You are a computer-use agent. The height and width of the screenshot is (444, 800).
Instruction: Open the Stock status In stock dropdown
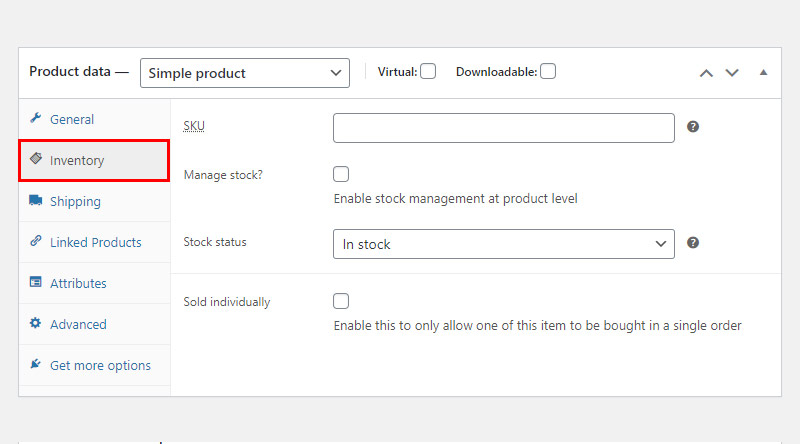click(504, 244)
